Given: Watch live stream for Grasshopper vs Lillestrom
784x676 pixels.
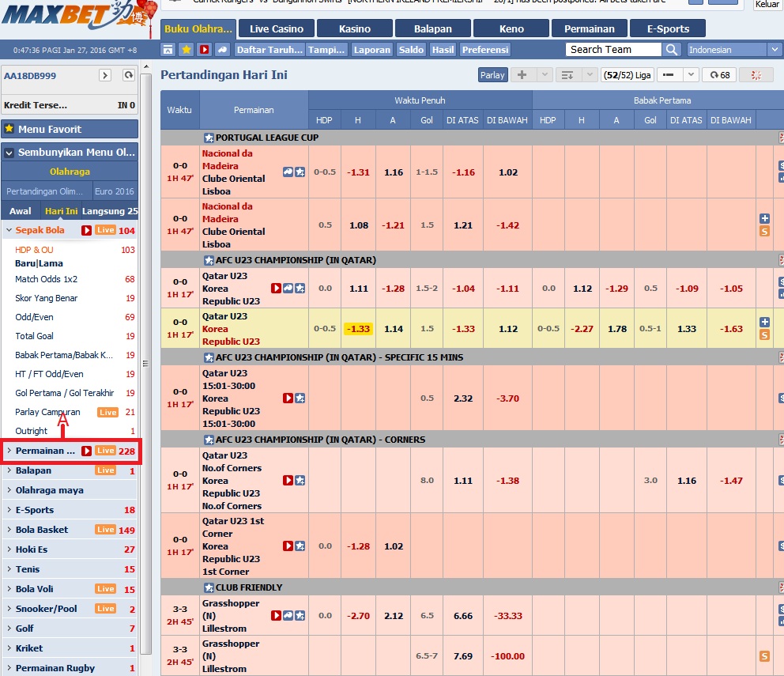Looking at the screenshot, I should pos(277,616).
